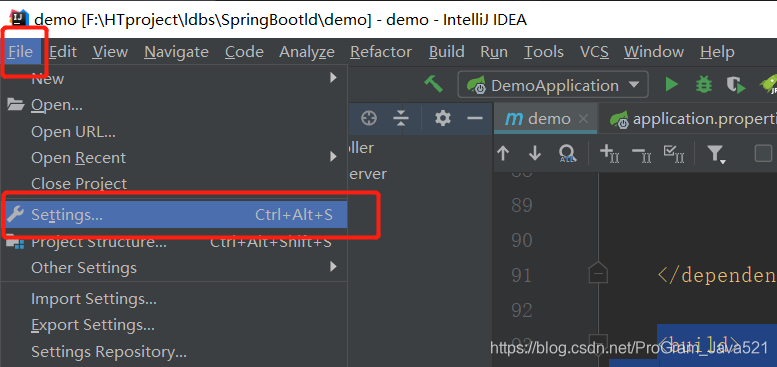Screen dimensions: 777x367
Task: Open the Tools menu
Action: tap(544, 52)
